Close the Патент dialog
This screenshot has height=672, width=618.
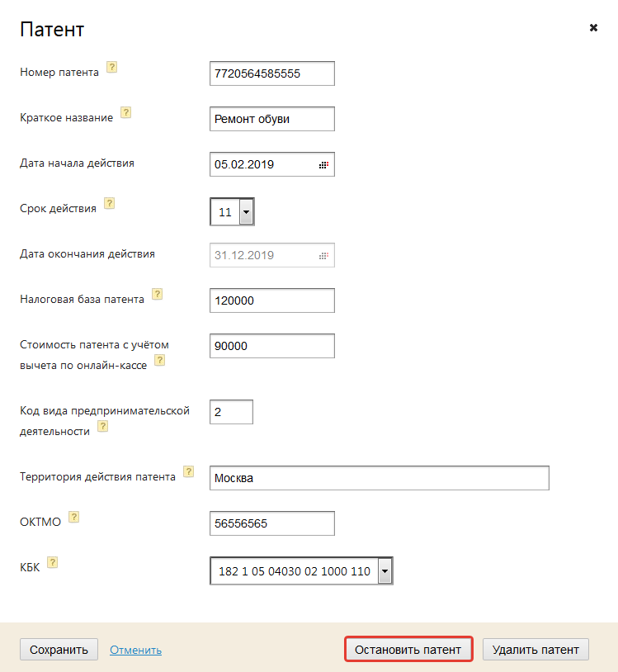point(593,27)
